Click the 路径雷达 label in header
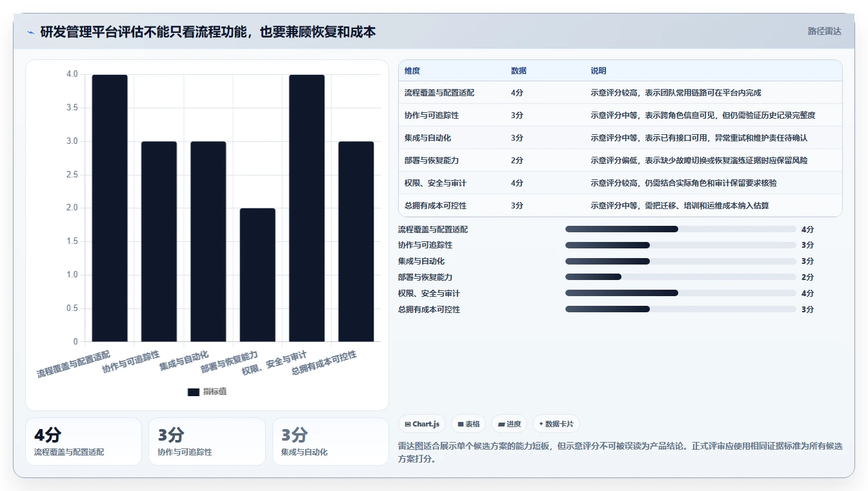 [x=824, y=31]
